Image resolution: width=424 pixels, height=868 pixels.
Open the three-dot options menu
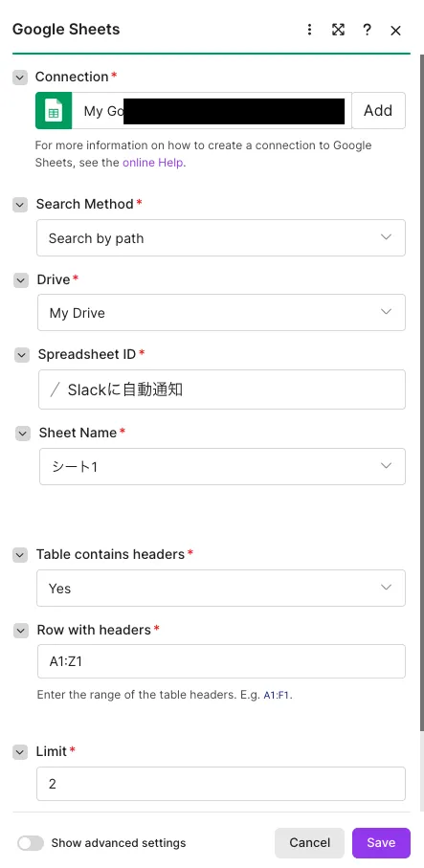[x=309, y=30]
